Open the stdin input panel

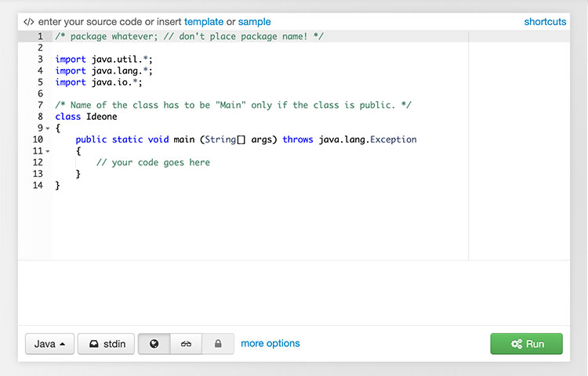106,343
